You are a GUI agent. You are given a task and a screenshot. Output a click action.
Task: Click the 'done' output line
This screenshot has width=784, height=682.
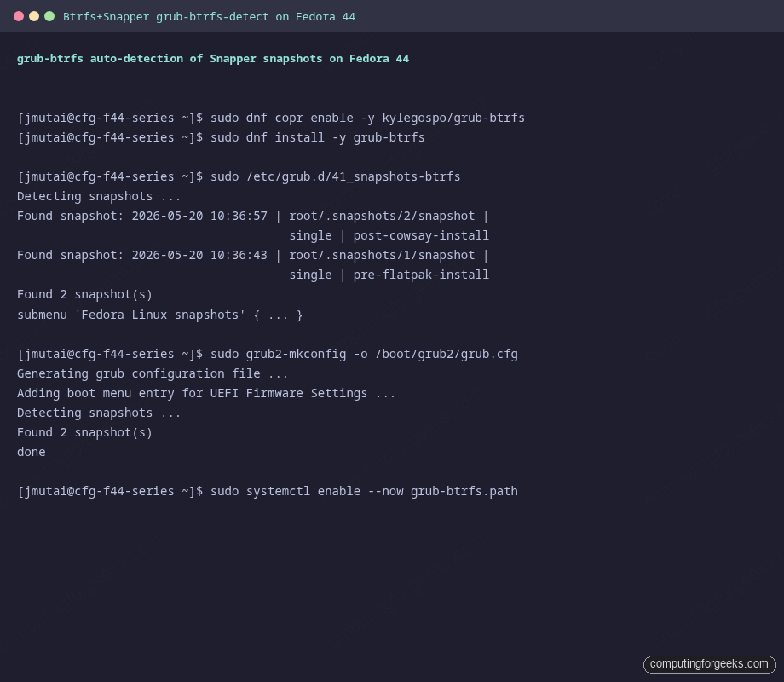click(31, 453)
